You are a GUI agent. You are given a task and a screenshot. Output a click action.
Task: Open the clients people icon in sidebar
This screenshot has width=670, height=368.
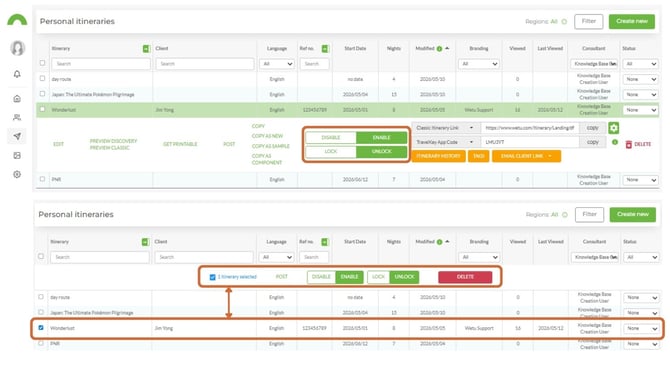pos(17,117)
